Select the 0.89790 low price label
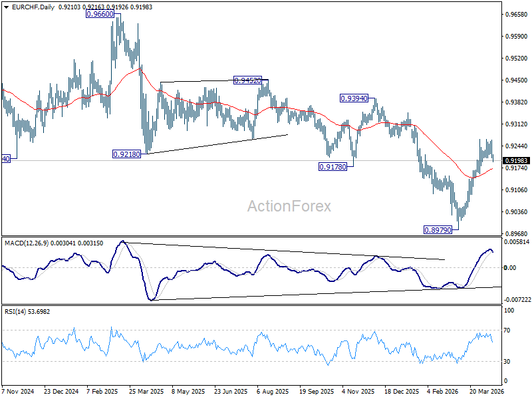 tap(438, 230)
